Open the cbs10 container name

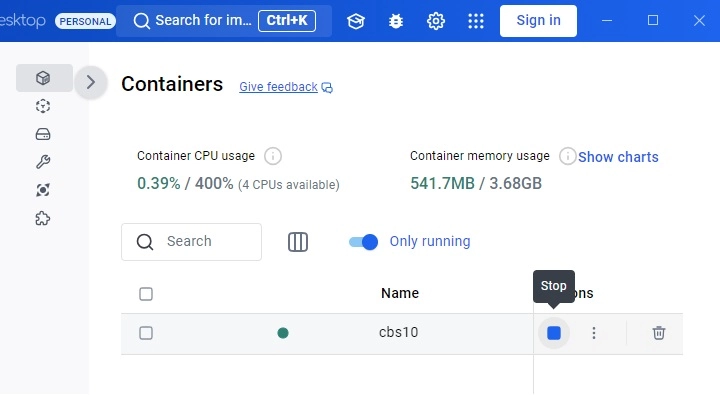point(399,332)
